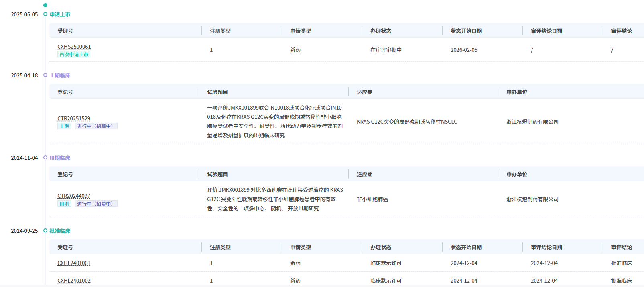Click the 注册类型 header in 批准临床 table

(220, 247)
